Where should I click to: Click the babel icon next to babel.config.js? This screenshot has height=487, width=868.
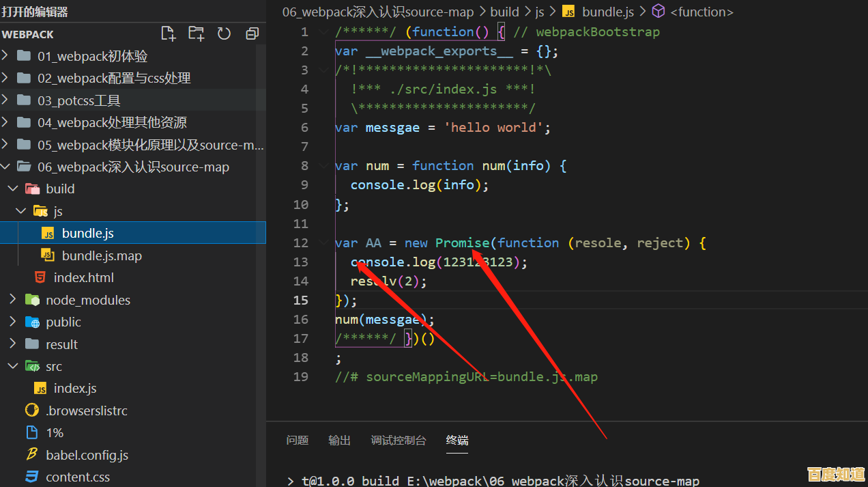[31, 455]
